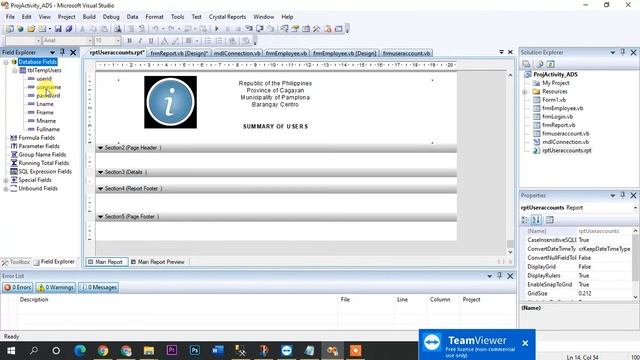Open File Explorer from the taskbar
The width and height of the screenshot is (640, 360).
[149, 351]
